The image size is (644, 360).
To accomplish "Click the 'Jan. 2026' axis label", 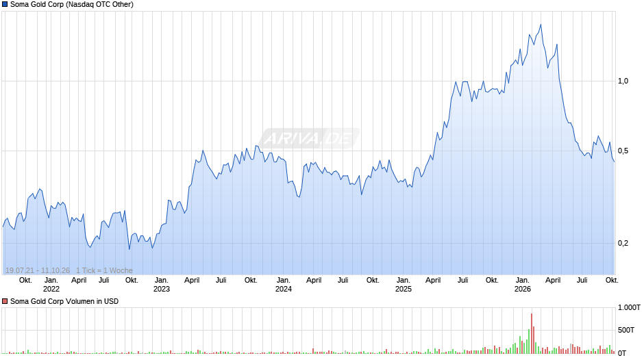I will click(523, 285).
